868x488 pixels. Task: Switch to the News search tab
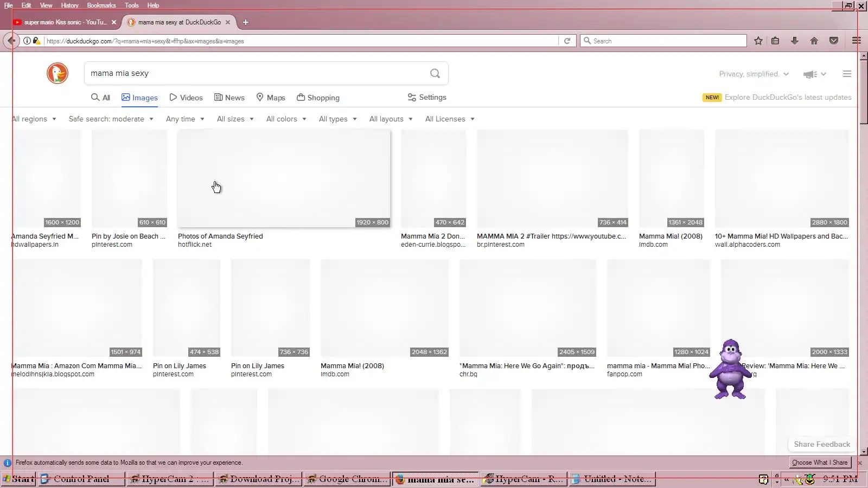click(x=229, y=98)
